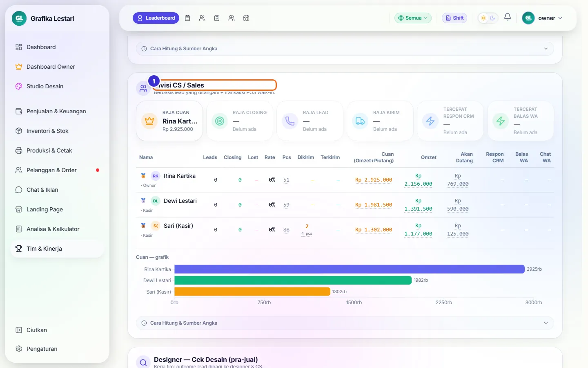Click the Dewi Lestari name in table

pos(180,201)
